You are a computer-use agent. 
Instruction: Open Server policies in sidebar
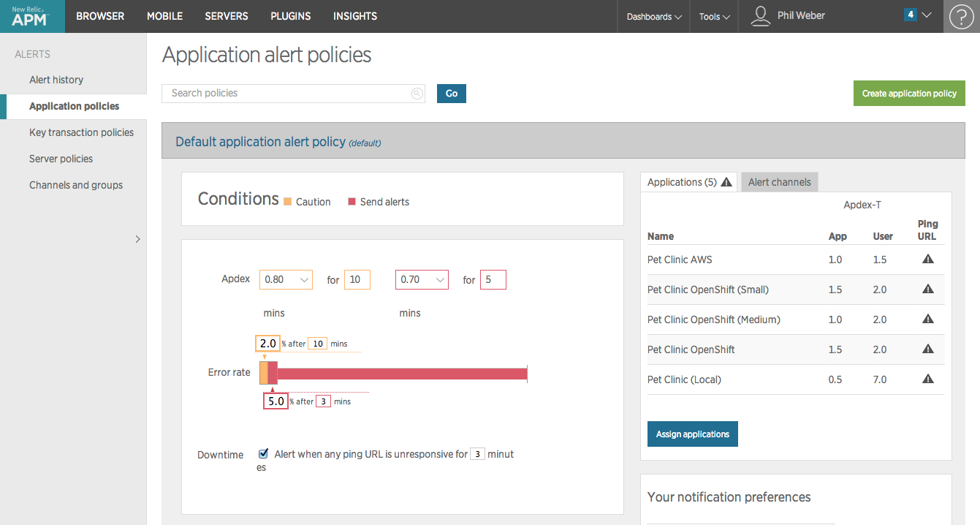(x=61, y=159)
